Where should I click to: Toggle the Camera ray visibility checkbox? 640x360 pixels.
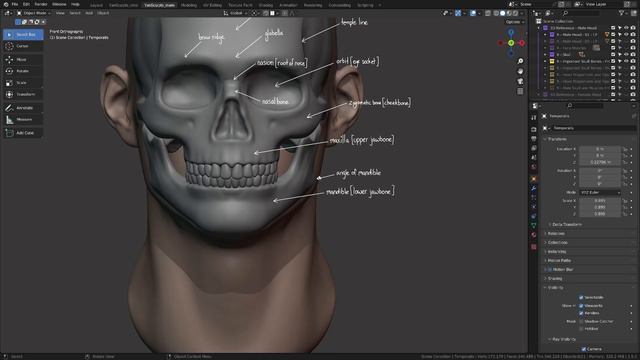(x=584, y=349)
